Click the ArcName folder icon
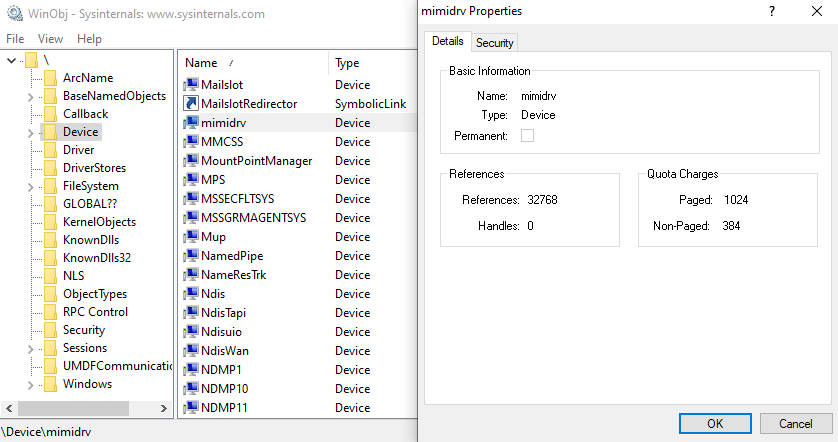Screen dimensions: 838x442 pos(51,78)
